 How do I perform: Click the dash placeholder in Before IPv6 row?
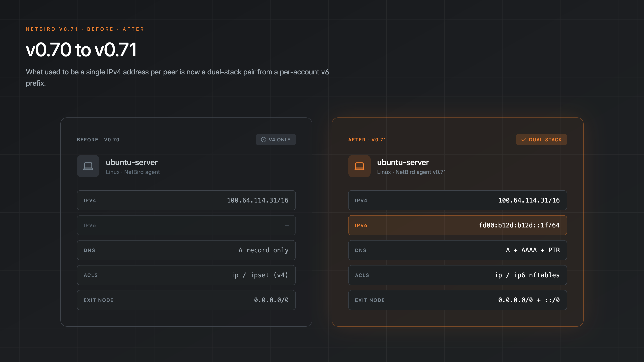(x=287, y=225)
